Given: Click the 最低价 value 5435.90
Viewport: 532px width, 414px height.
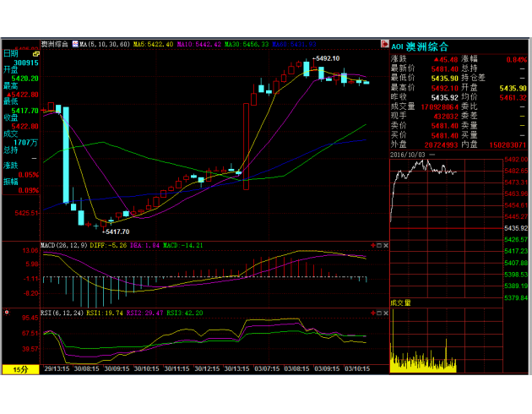Looking at the screenshot, I should pyautogui.click(x=445, y=79).
